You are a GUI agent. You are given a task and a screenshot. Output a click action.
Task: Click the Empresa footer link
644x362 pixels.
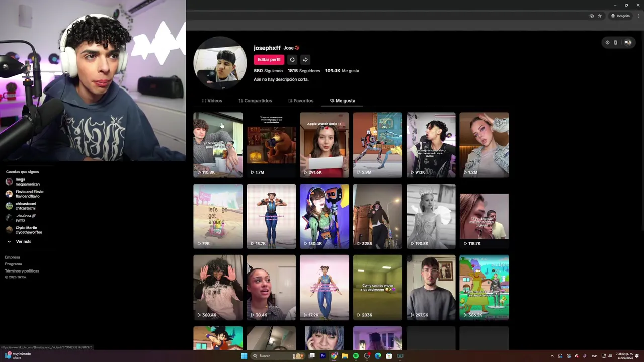[12, 257]
